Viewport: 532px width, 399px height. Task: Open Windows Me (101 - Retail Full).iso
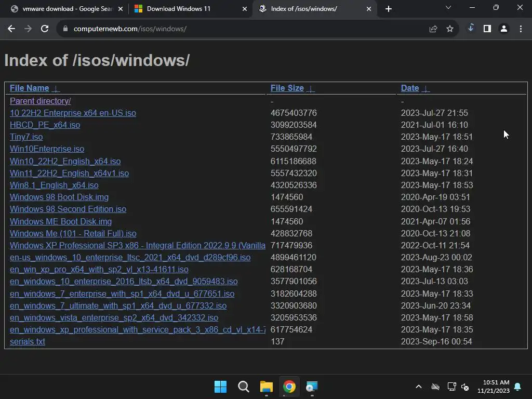(x=73, y=233)
